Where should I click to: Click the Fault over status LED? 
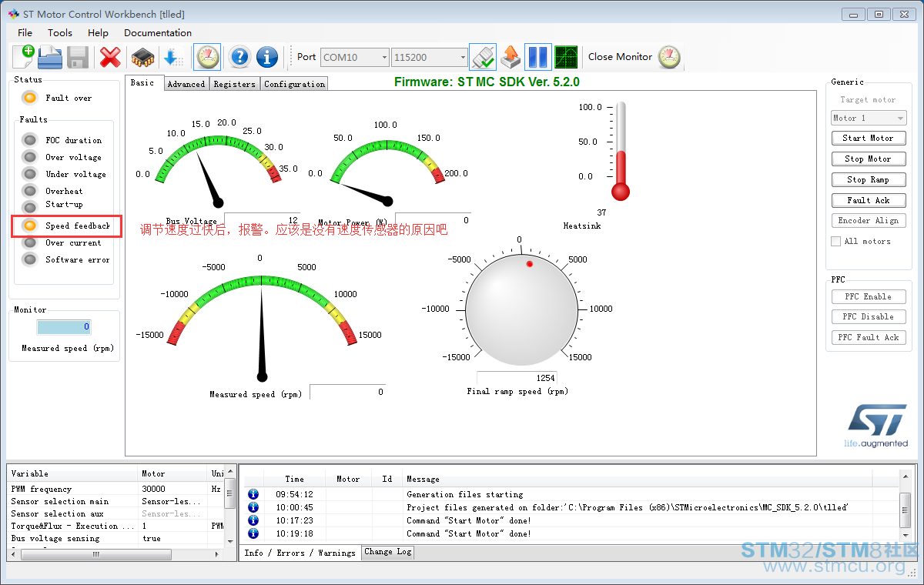point(29,98)
